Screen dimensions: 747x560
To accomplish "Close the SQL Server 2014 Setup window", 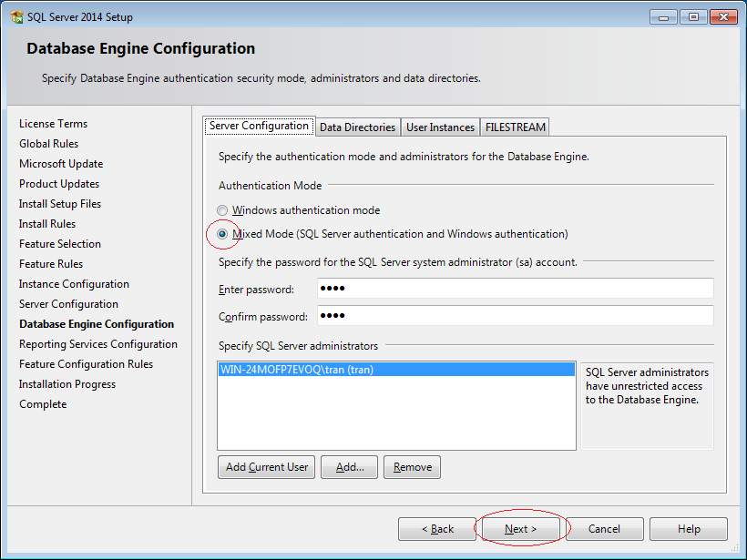I will click(723, 17).
